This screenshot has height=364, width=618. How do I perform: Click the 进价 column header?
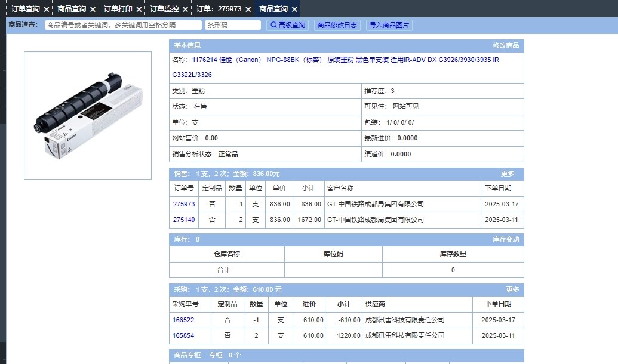309,304
